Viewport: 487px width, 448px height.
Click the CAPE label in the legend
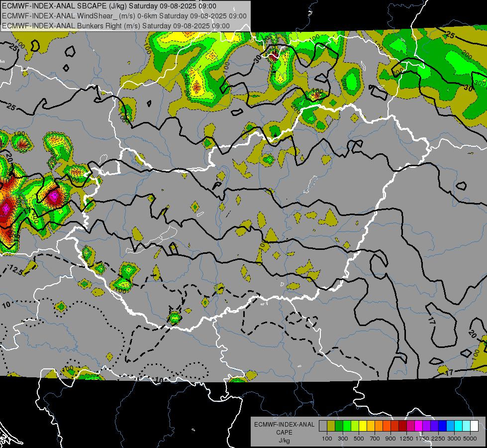[284, 433]
